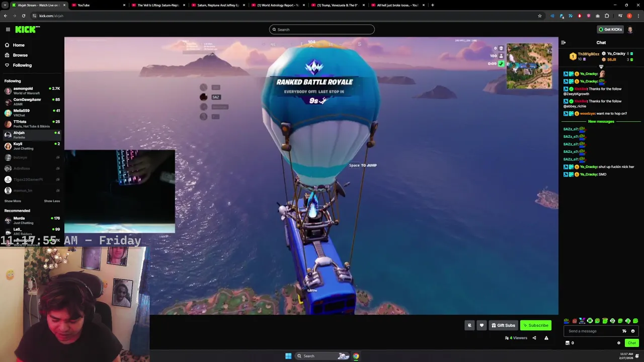The height and width of the screenshot is (362, 644).
Task: Click the blue sound wave extension icon
Action: [552, 16]
